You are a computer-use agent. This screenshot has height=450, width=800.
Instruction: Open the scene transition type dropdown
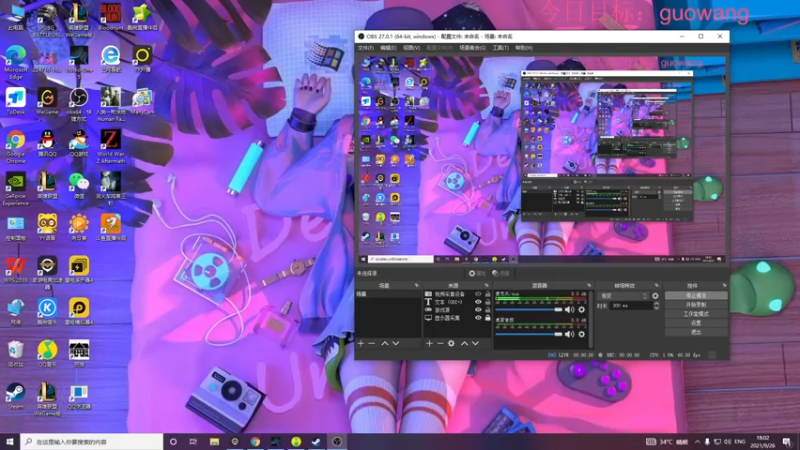pyautogui.click(x=623, y=296)
